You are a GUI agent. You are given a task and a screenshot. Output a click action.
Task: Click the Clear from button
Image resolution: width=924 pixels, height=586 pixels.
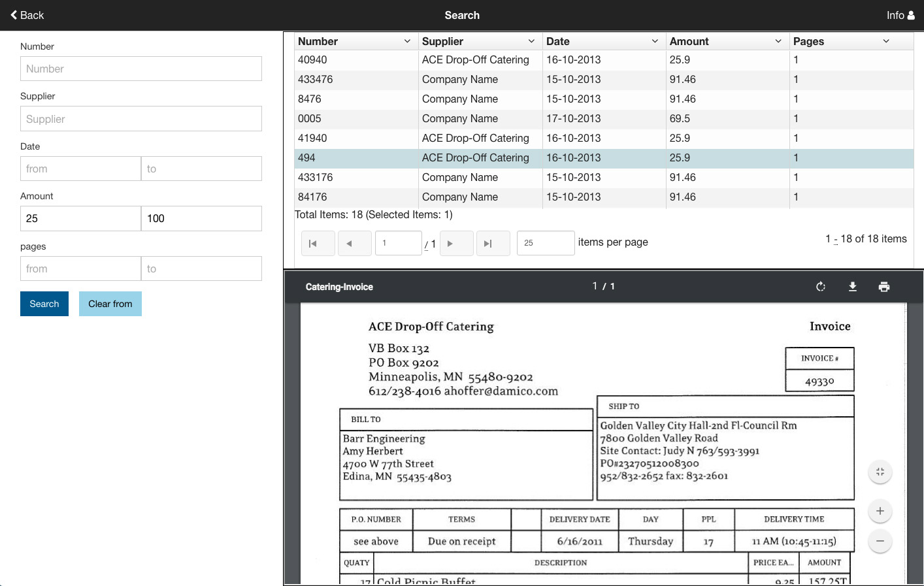point(110,304)
